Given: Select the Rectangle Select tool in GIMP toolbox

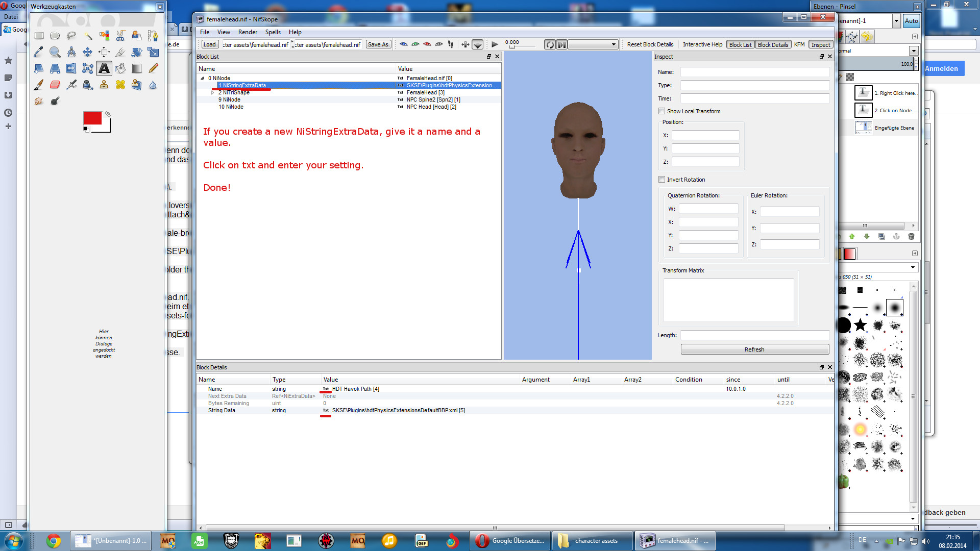Looking at the screenshot, I should tap(39, 36).
